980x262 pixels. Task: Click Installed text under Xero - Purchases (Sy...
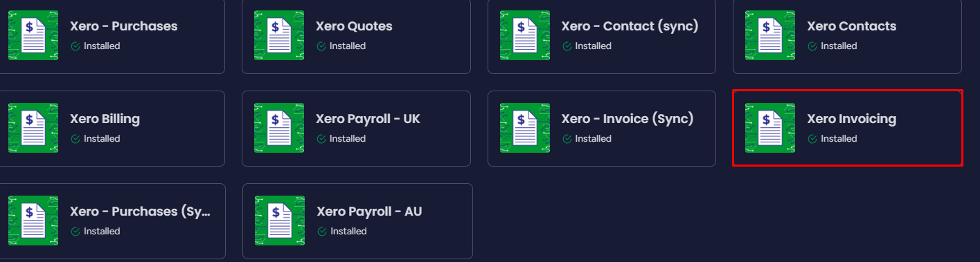102,232
